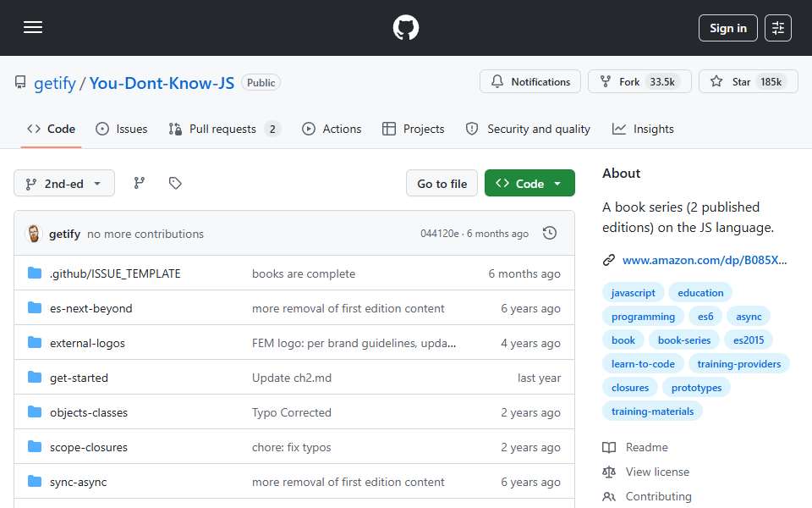Click the link chain icon in About

tap(609, 260)
